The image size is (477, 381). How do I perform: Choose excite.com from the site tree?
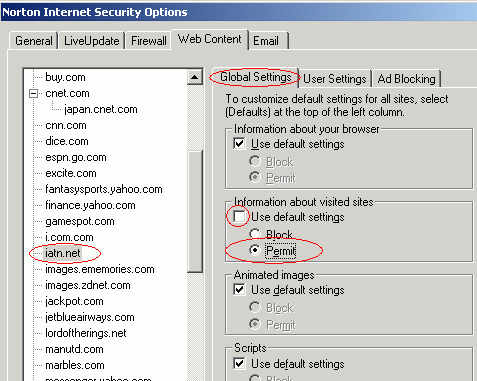(71, 173)
